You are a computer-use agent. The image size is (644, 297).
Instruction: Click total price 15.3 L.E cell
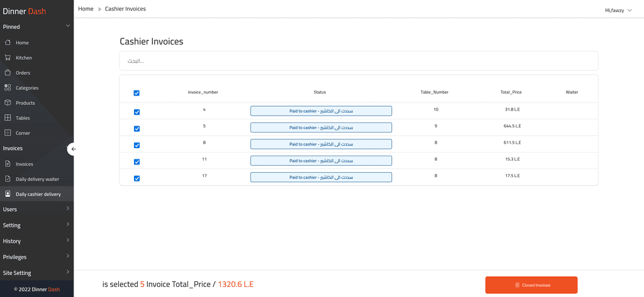[511, 159]
